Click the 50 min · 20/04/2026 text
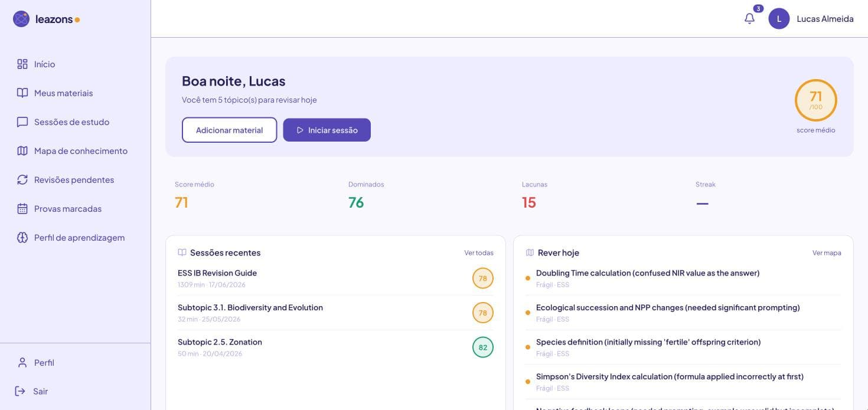Screen dimensions: 868x410 pos(210,354)
